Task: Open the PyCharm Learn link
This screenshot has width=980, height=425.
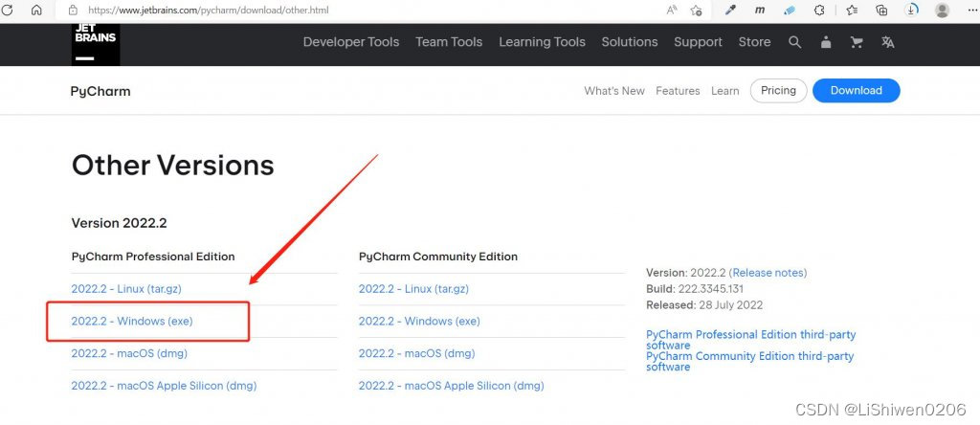Action: coord(725,91)
